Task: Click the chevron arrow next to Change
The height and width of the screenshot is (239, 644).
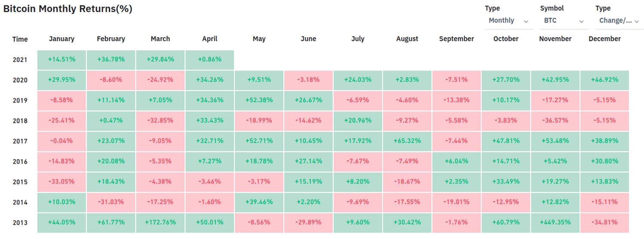Action: [x=637, y=21]
